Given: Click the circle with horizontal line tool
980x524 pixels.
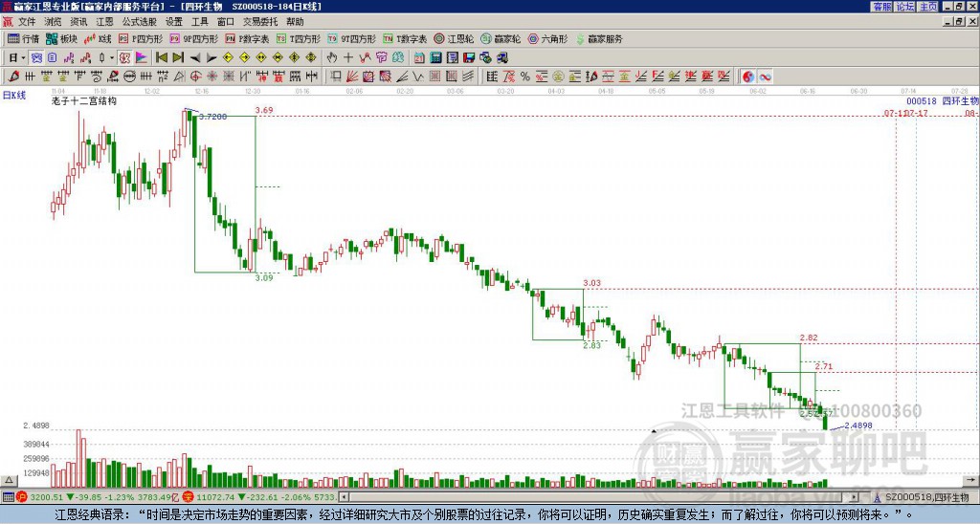Looking at the screenshot, I should tap(129, 76).
